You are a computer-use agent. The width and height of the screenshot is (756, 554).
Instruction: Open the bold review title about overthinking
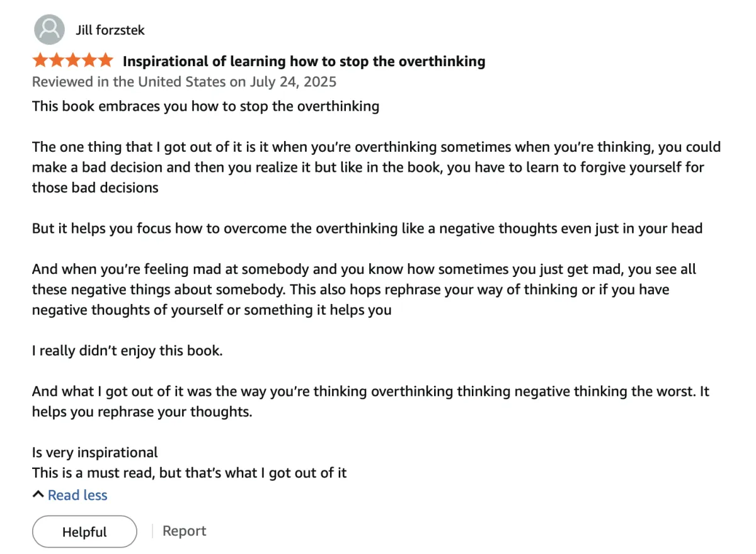[304, 61]
